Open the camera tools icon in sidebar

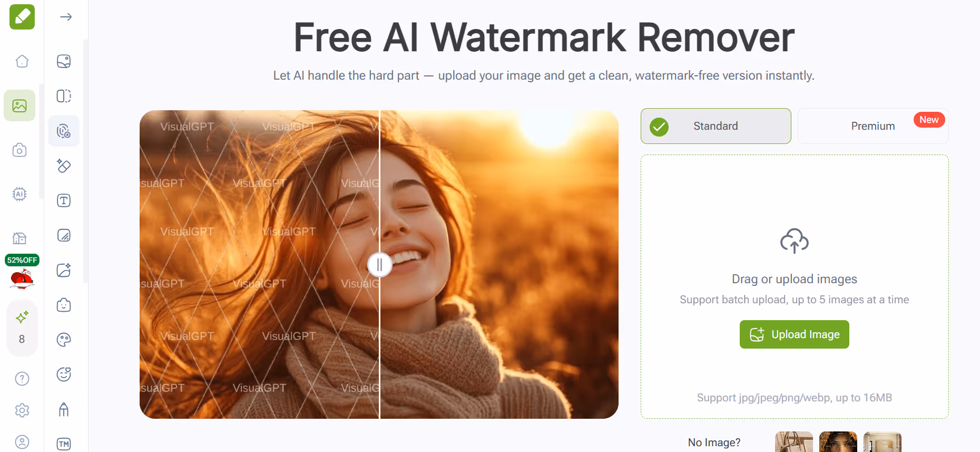pyautogui.click(x=19, y=150)
